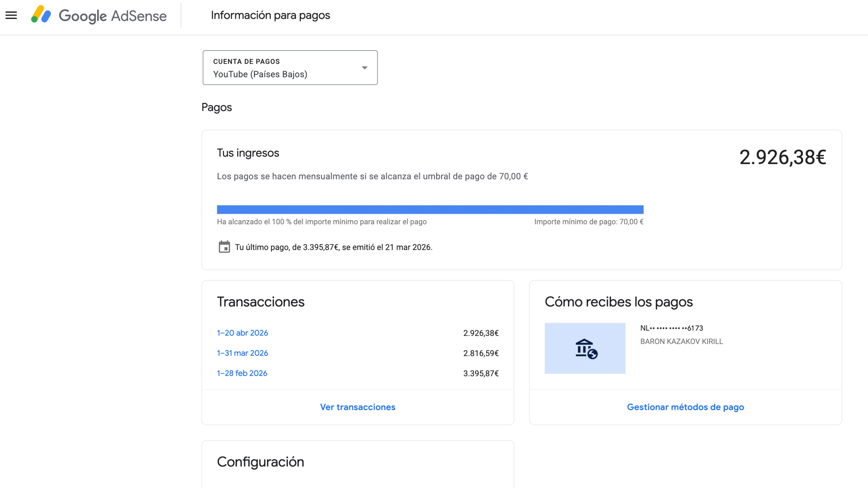Open the 1–31 mar 2026 transaction
868x488 pixels.
tap(242, 353)
